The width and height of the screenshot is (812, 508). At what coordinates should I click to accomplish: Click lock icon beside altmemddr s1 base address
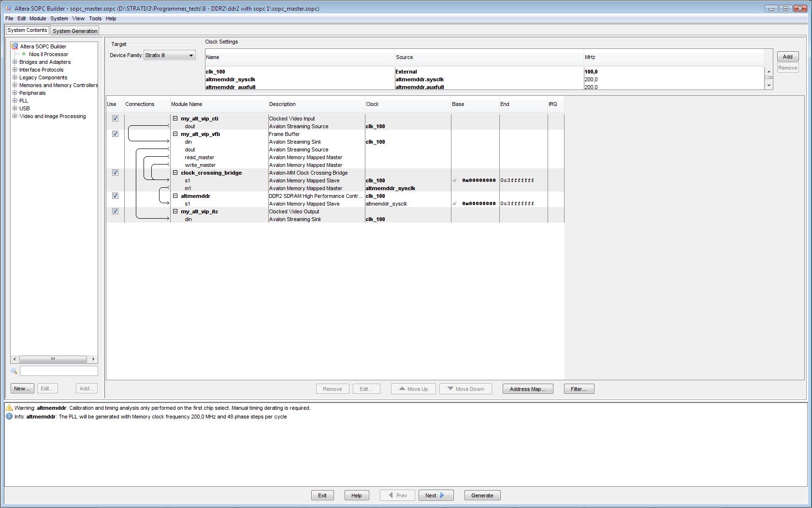tap(455, 204)
